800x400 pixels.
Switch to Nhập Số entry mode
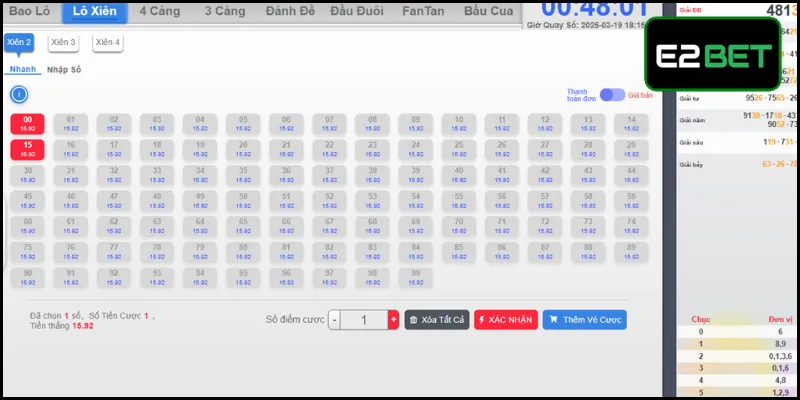[64, 70]
